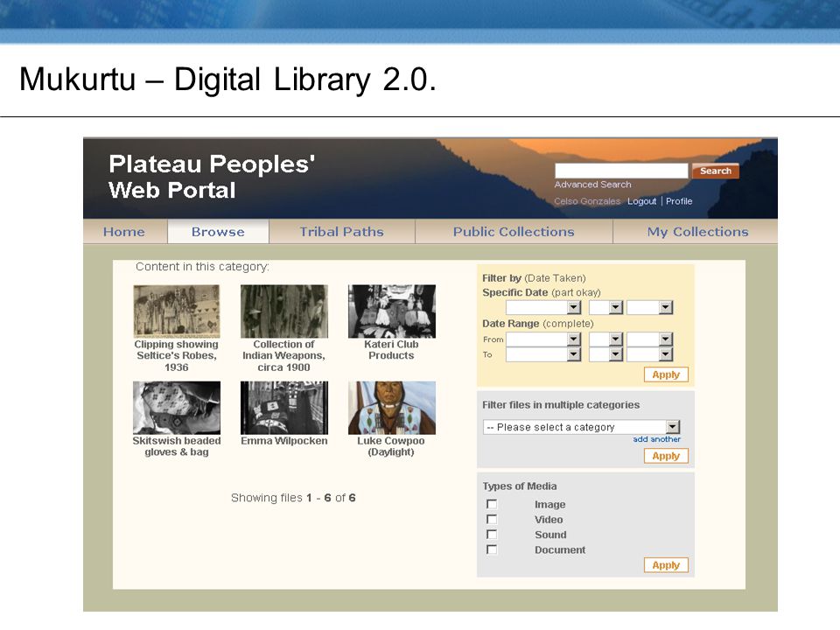This screenshot has width=840, height=630.
Task: Click the 'Clipping showing Seltice's Robes, 1936' caption
Action: [177, 356]
